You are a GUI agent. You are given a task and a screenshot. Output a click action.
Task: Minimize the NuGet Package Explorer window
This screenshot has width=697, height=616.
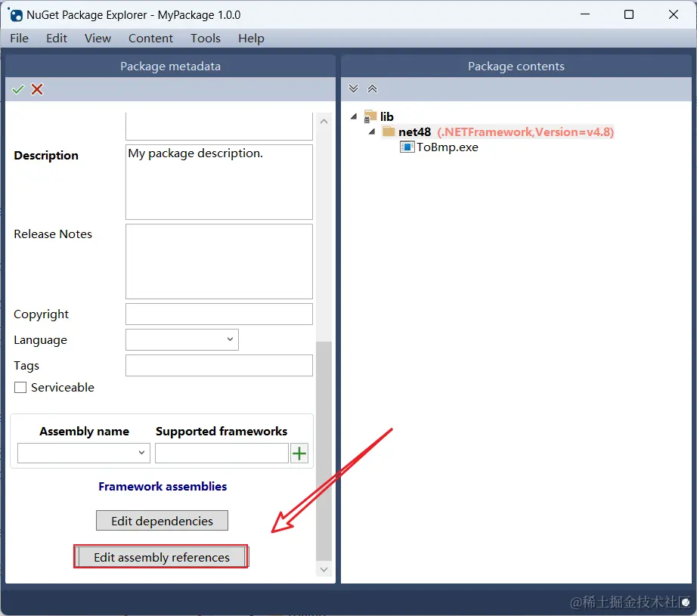coord(585,14)
